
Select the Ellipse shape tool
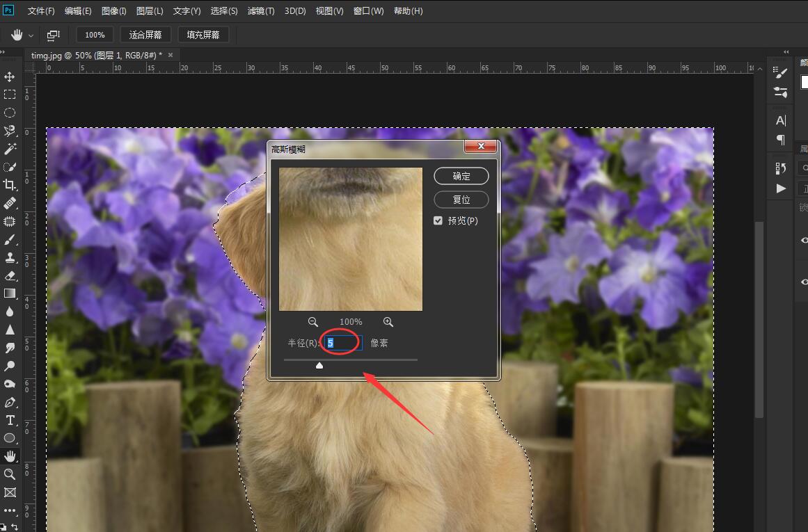[x=9, y=438]
